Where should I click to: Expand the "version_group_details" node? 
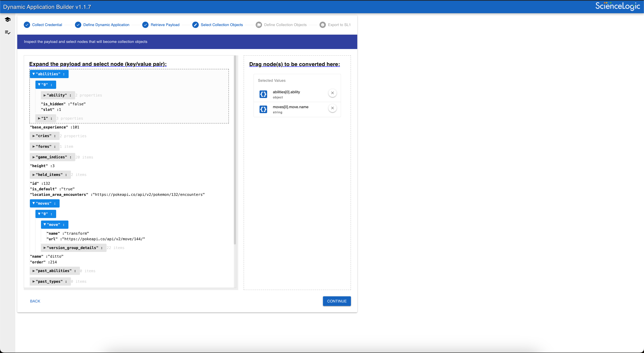click(73, 248)
